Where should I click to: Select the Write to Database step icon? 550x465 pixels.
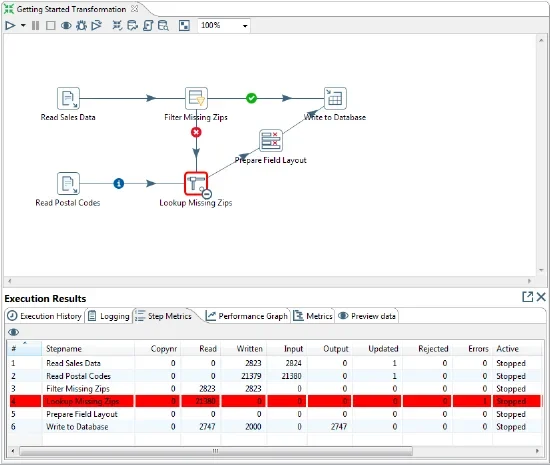point(335,98)
